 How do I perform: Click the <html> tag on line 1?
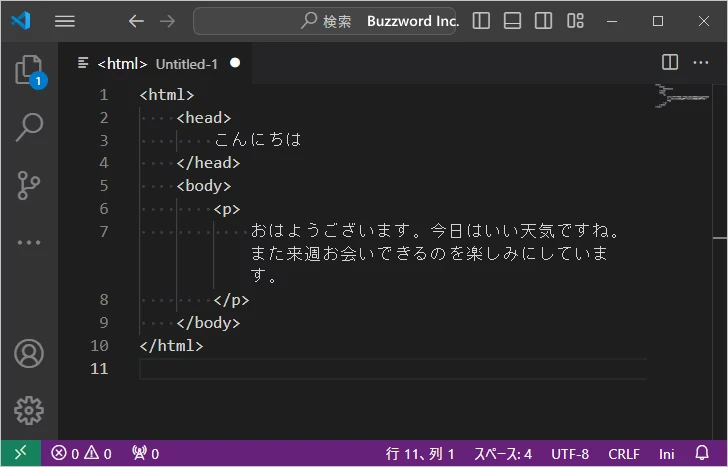pyautogui.click(x=167, y=95)
